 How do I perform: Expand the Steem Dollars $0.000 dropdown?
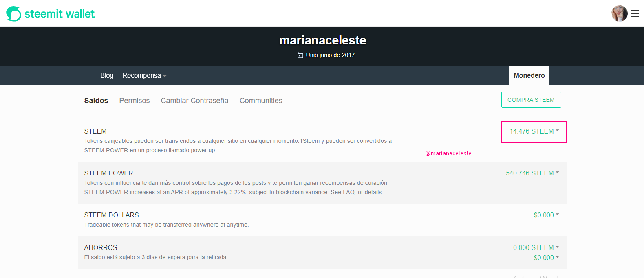click(x=546, y=215)
